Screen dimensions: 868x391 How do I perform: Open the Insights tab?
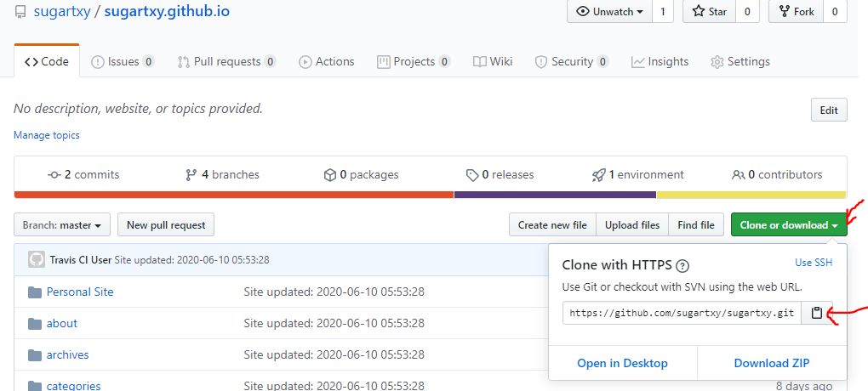[660, 61]
